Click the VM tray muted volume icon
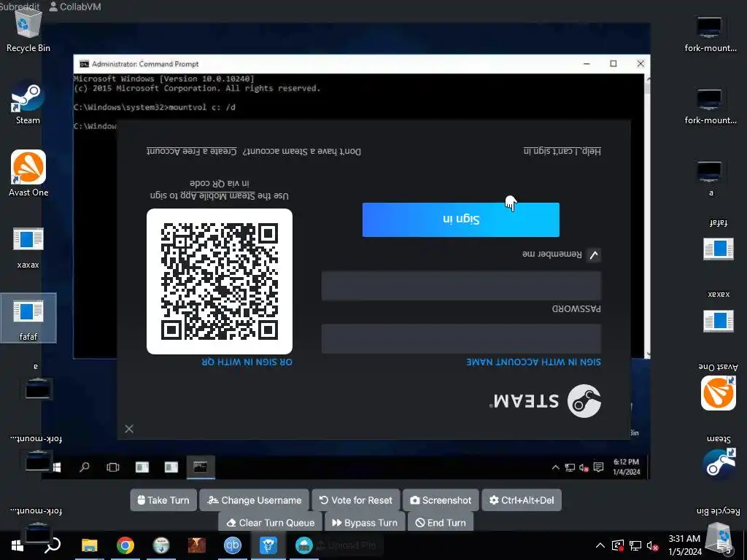This screenshot has width=747, height=560. click(584, 467)
